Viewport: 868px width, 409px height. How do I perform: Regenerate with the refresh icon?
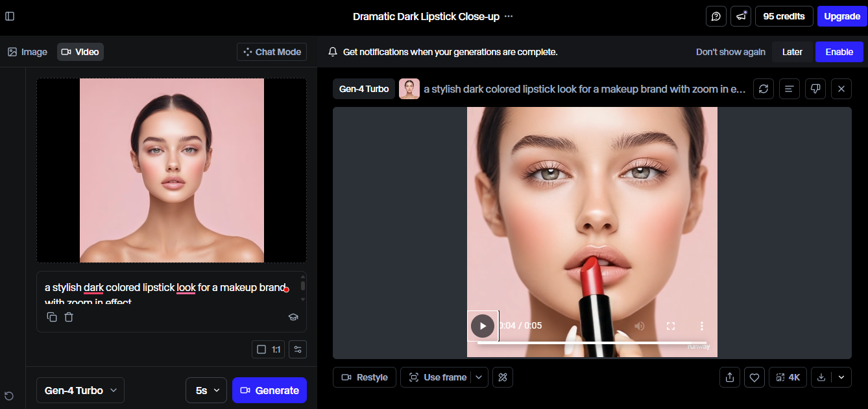click(763, 89)
